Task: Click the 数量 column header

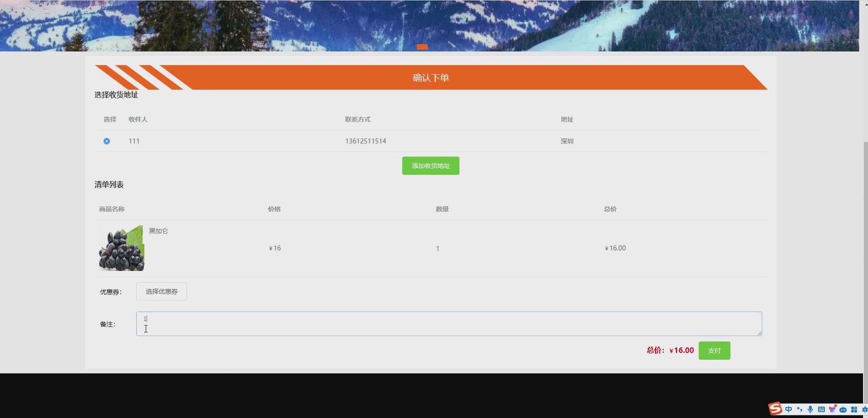Action: pos(442,209)
